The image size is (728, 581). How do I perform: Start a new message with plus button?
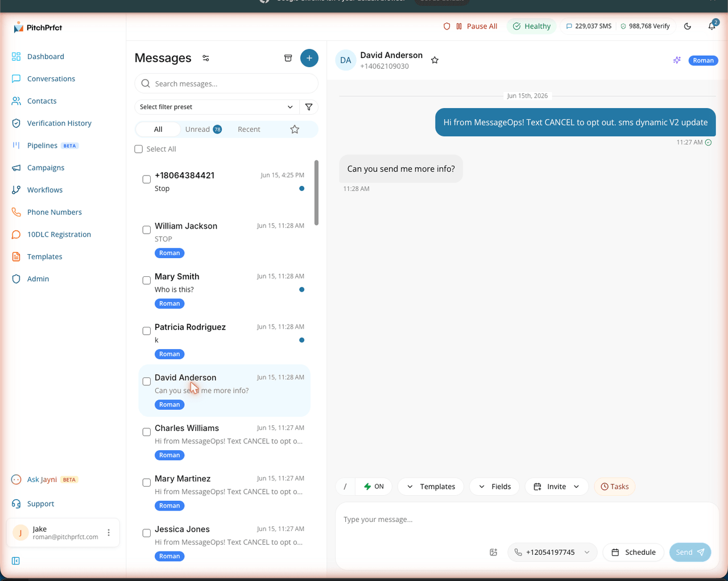tap(309, 58)
